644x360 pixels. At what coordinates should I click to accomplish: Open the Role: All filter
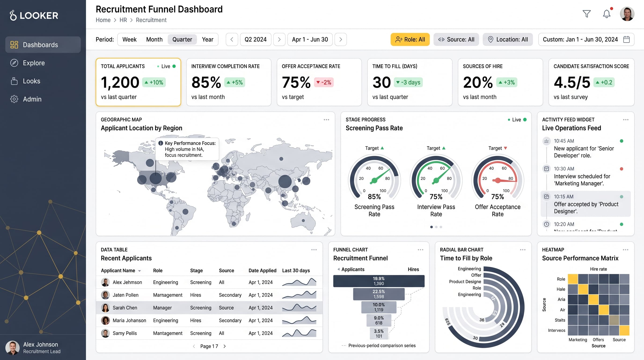[x=410, y=39]
